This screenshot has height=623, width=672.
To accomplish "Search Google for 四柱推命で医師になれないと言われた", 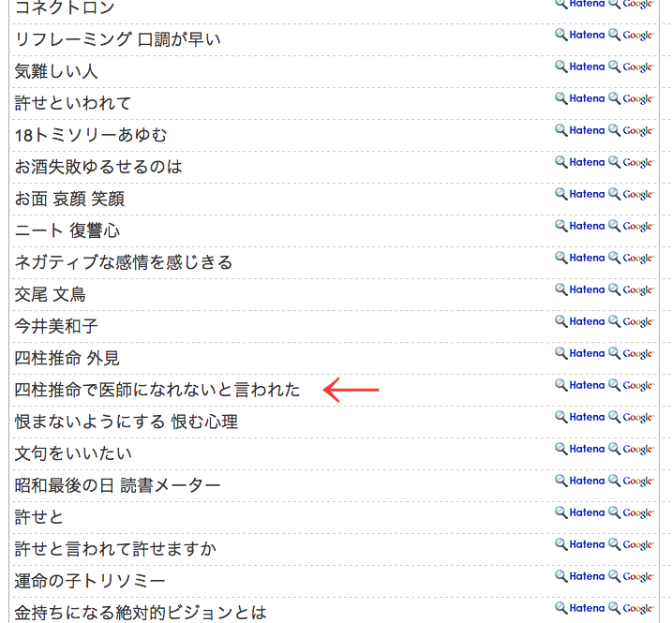I will [x=631, y=385].
